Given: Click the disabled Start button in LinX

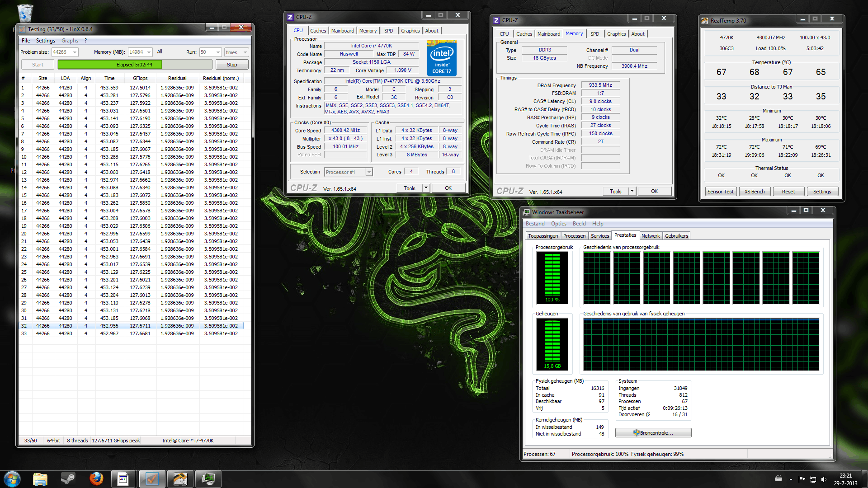Looking at the screenshot, I should (x=38, y=65).
